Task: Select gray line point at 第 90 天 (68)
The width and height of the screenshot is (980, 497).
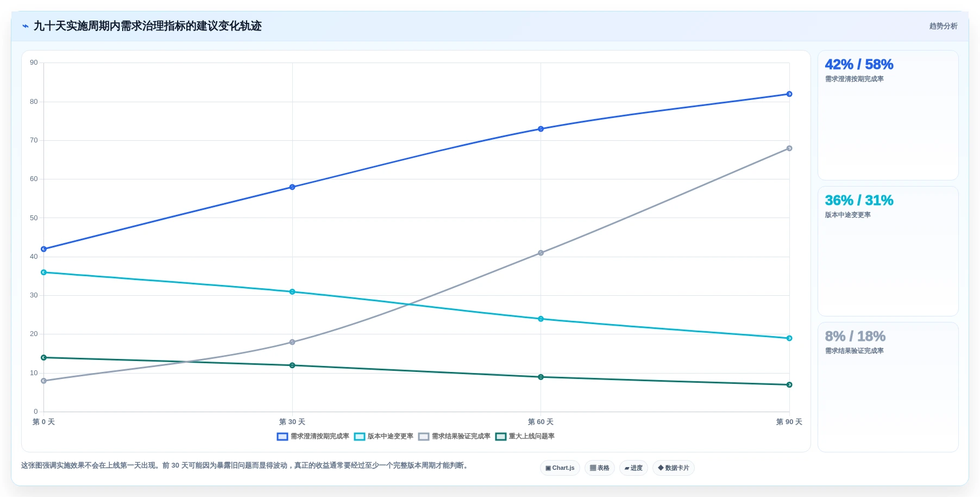Action: pyautogui.click(x=789, y=148)
